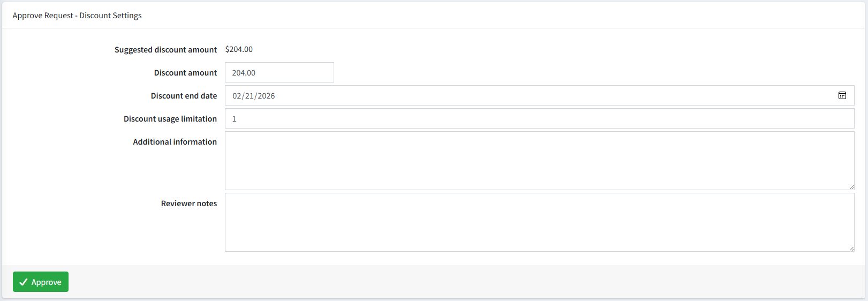This screenshot has height=301, width=868.
Task: Click the "Reviewer notes" label
Action: coord(188,204)
